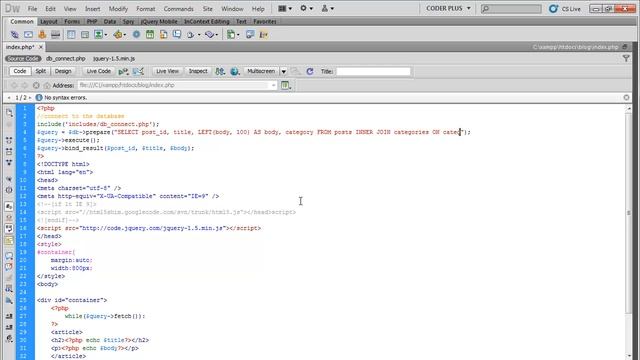Open the Commands menu
640x360 pixels.
tap(178, 9)
